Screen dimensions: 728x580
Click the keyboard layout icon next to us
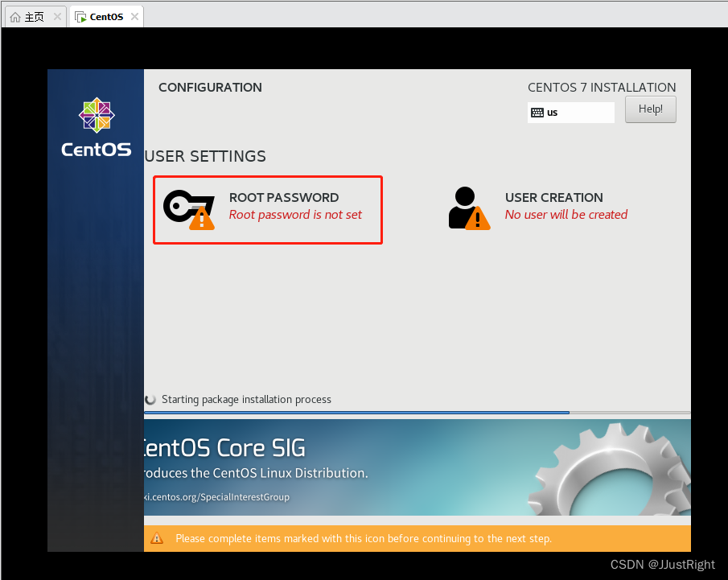point(537,113)
